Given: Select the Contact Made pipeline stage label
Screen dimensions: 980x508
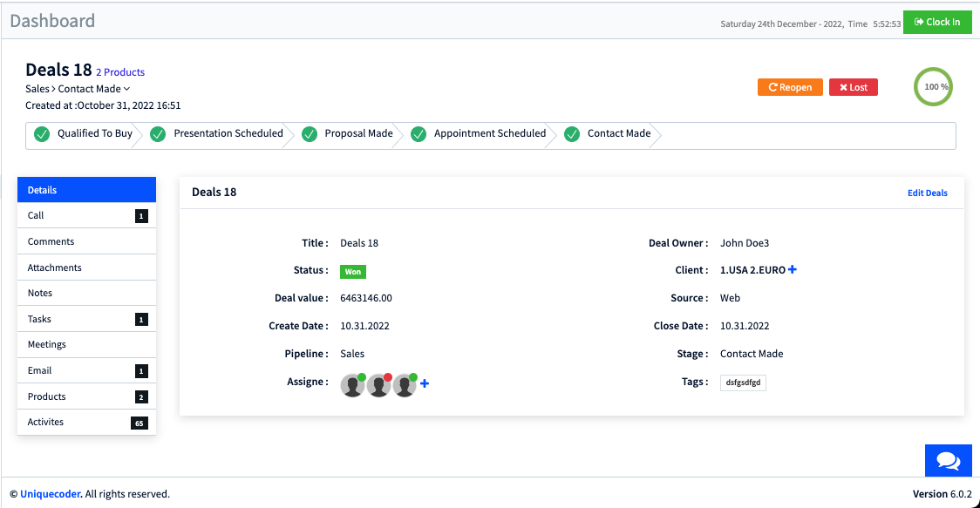Looking at the screenshot, I should [619, 133].
